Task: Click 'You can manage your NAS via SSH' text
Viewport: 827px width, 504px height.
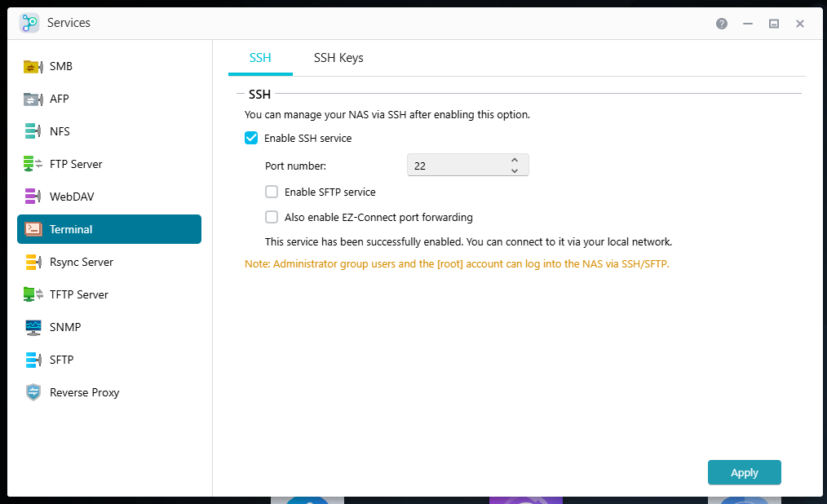Action: coord(387,115)
